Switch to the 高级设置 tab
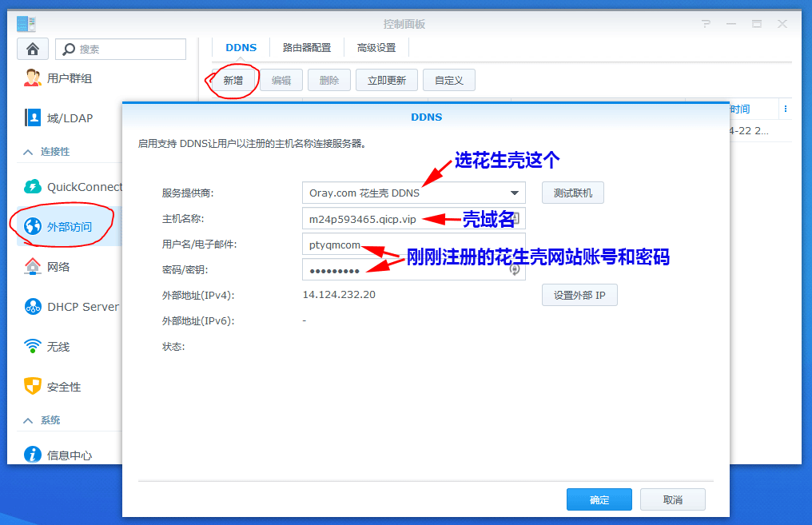This screenshot has width=812, height=525. click(x=376, y=48)
